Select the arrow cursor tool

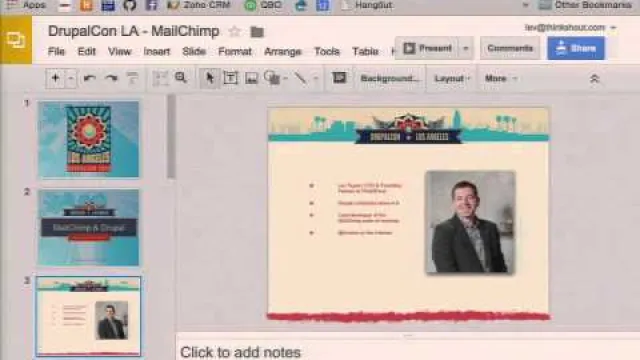point(210,78)
